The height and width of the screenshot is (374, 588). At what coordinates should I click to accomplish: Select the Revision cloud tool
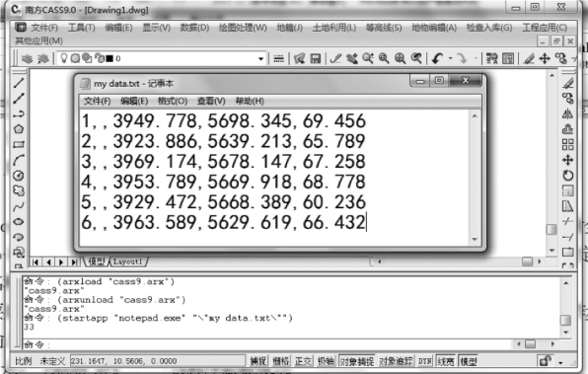[x=19, y=190]
